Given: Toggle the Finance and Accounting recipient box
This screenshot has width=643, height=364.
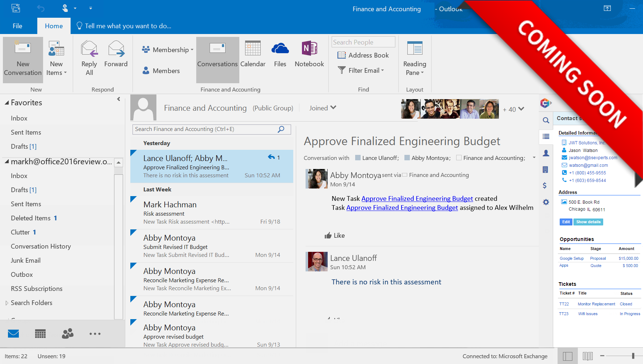Looking at the screenshot, I should (x=459, y=158).
